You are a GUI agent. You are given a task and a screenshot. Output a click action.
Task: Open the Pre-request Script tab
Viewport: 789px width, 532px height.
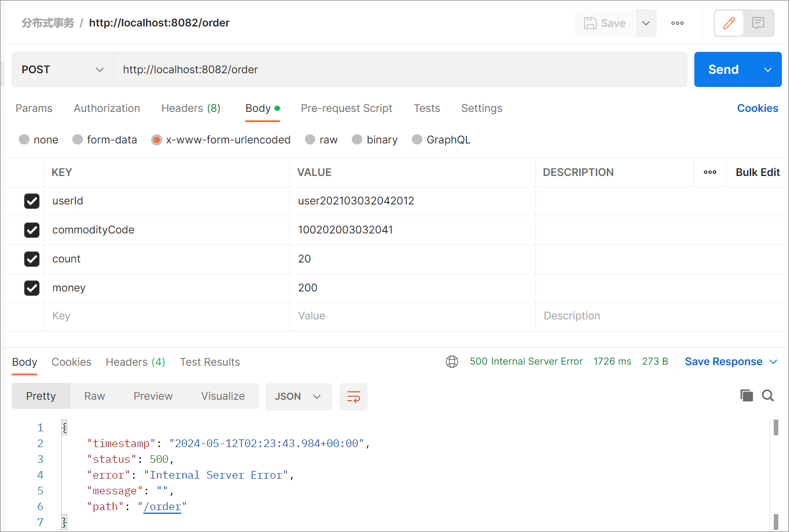click(347, 108)
